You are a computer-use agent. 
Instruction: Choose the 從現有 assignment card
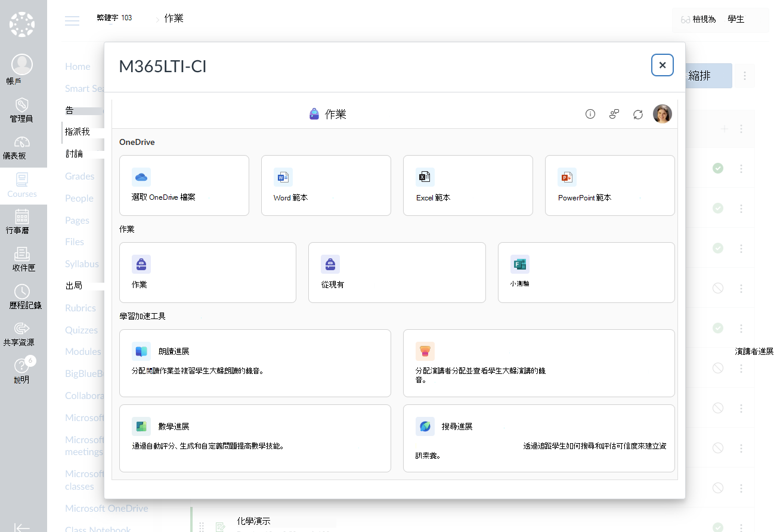(x=397, y=273)
